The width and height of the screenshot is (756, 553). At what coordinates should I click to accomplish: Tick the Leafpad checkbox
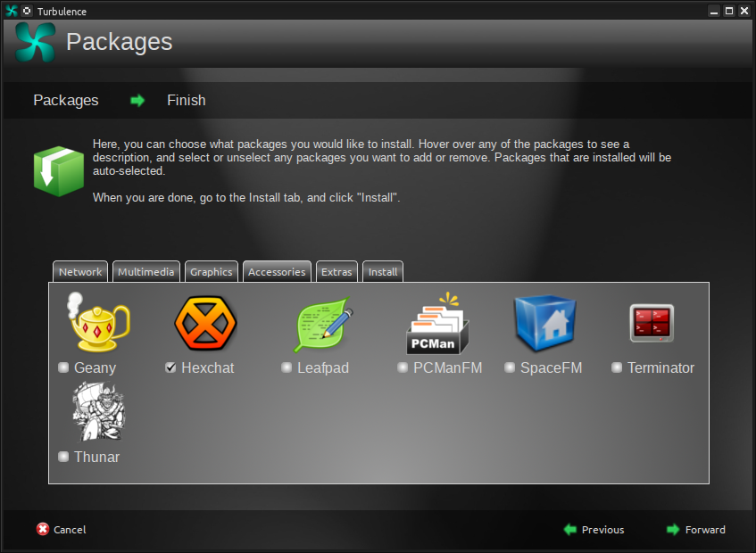tap(287, 367)
